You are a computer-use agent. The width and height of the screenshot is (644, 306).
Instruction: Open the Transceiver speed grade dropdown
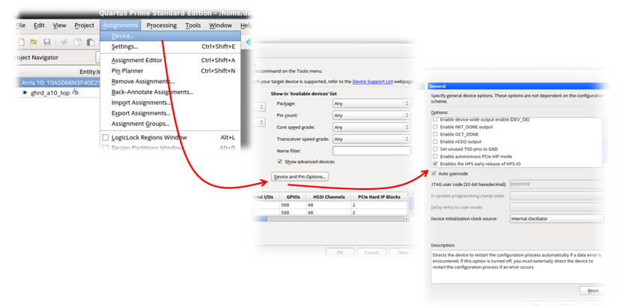(x=371, y=139)
